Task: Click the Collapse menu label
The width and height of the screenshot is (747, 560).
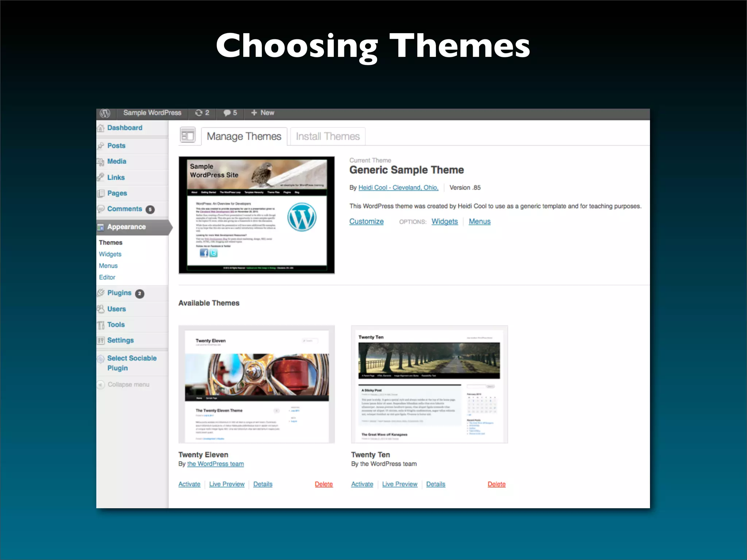Action: 128,385
